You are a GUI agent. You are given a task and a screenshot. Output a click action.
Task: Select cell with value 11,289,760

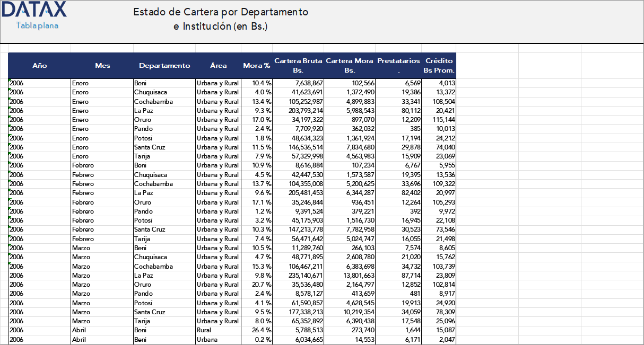[x=298, y=248]
